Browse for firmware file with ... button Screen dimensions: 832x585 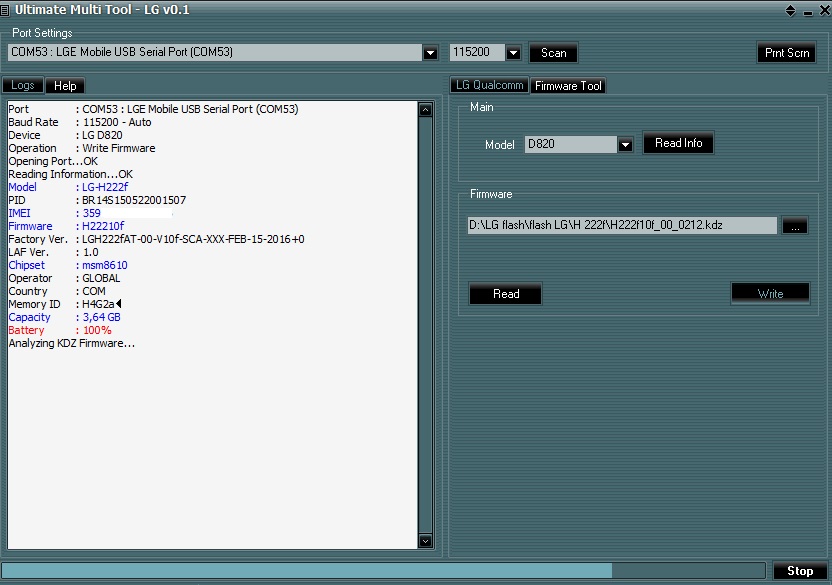coord(795,226)
